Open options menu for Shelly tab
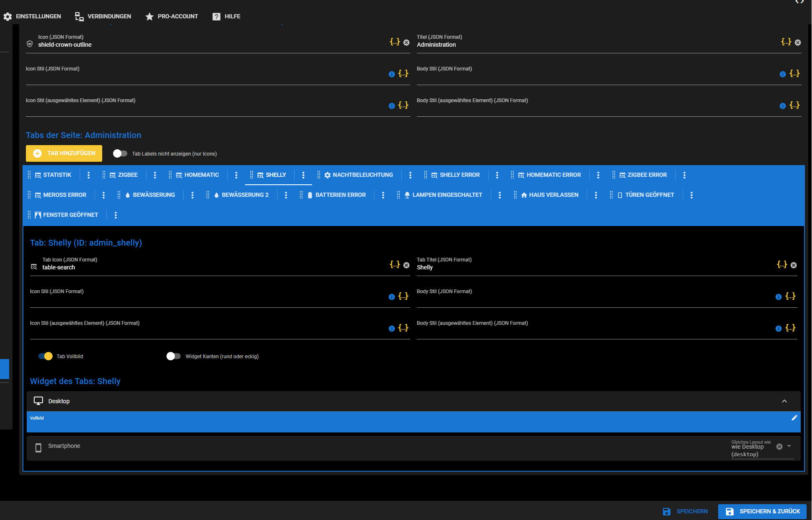The image size is (812, 520). click(303, 175)
